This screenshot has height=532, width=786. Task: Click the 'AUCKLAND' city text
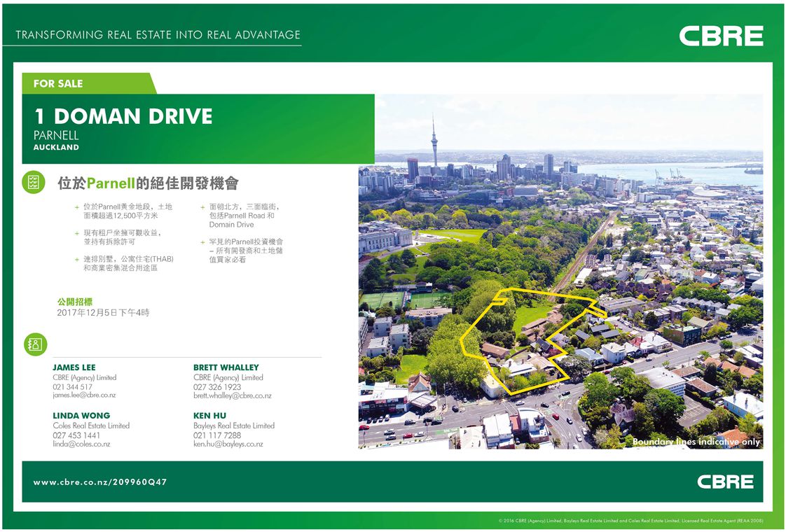tap(56, 147)
